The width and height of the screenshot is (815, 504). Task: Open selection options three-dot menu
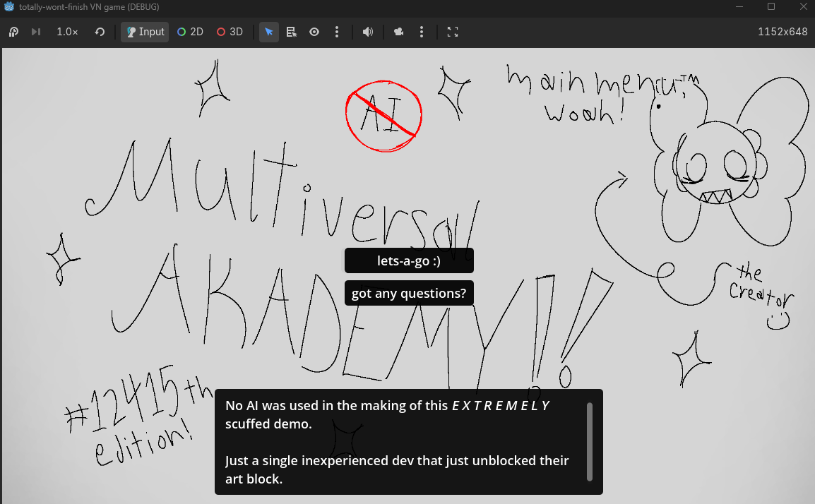337,32
